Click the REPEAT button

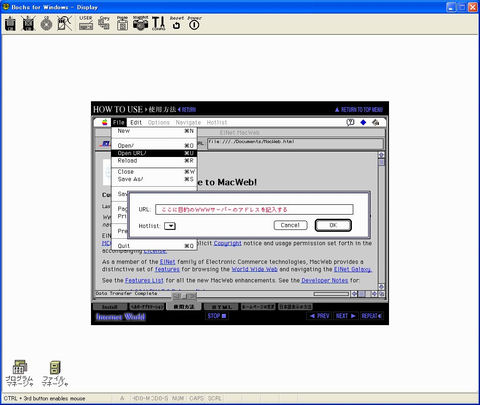pos(372,316)
